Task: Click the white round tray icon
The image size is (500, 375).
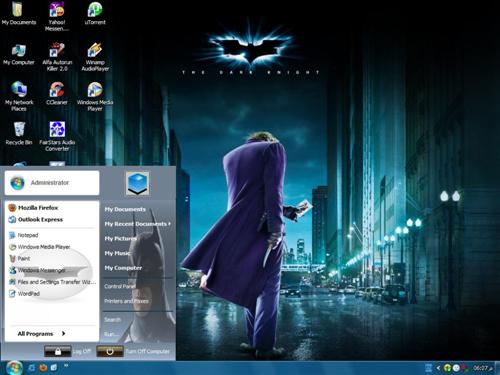Action: (x=456, y=368)
